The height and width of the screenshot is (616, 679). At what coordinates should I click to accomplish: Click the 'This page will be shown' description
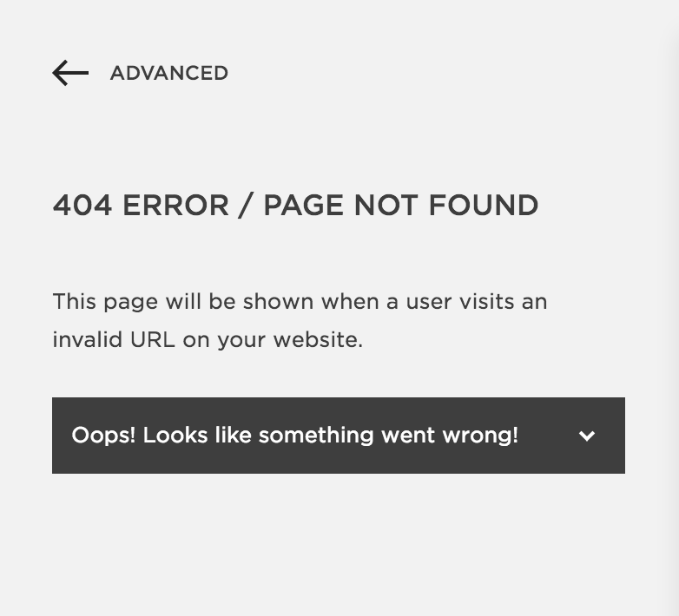point(300,302)
